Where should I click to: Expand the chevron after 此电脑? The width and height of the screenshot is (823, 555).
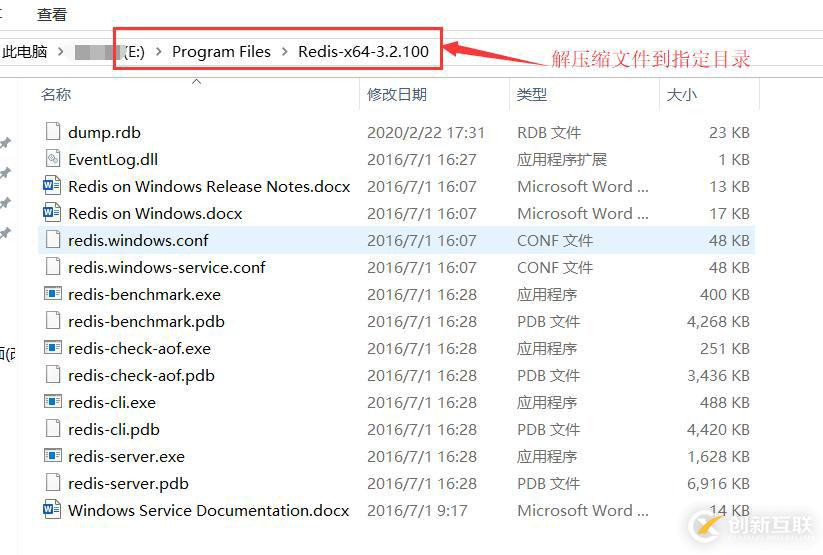[61, 51]
